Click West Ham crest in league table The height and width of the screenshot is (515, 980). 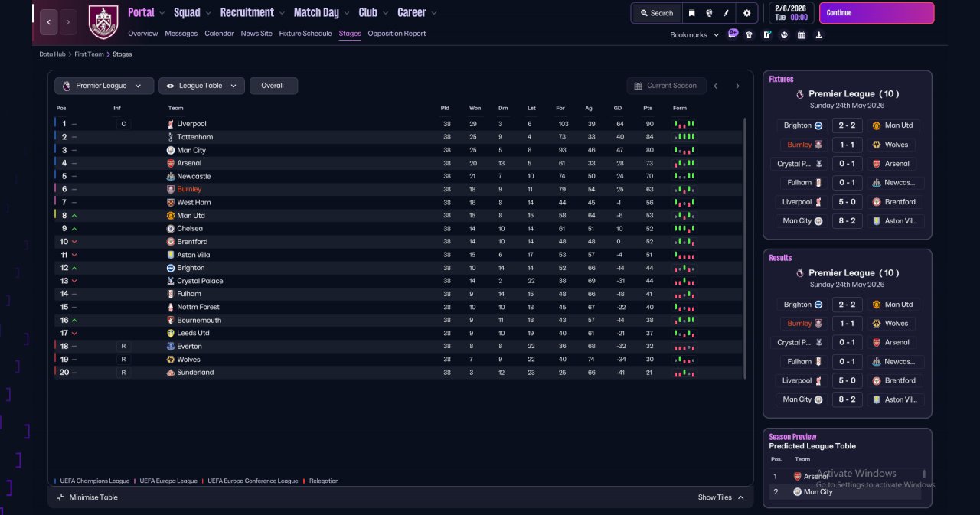point(171,202)
